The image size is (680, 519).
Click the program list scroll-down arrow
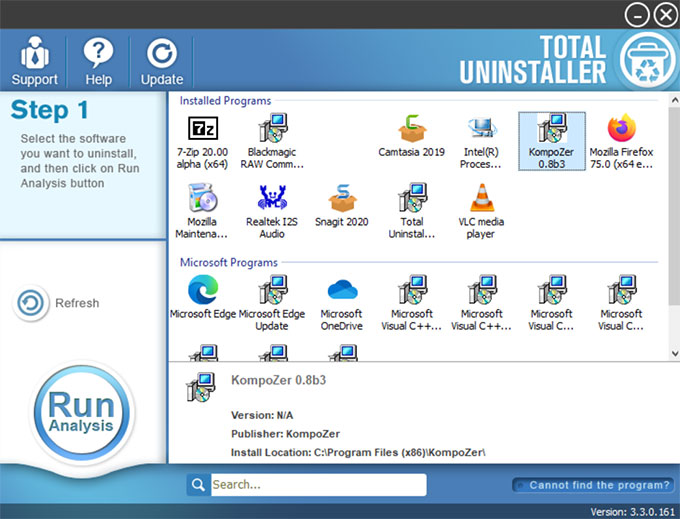pyautogui.click(x=674, y=353)
